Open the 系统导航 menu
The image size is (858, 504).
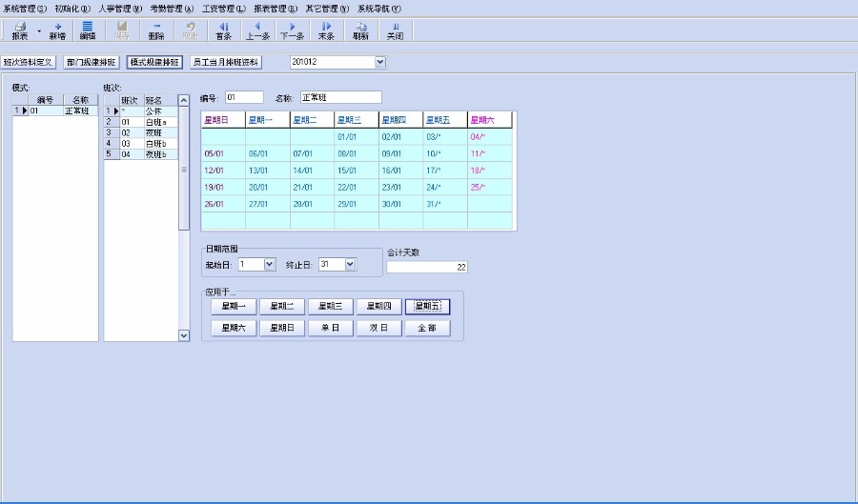pyautogui.click(x=379, y=9)
